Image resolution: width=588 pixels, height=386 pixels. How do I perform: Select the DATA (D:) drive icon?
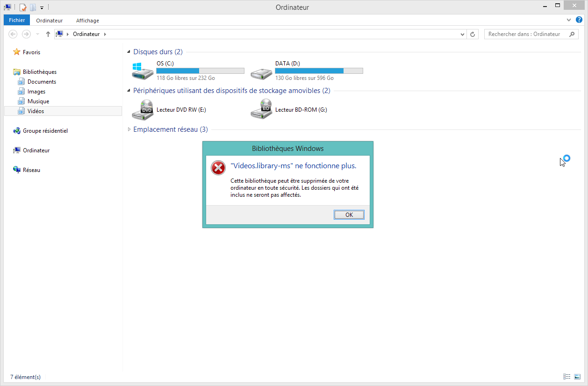click(261, 73)
